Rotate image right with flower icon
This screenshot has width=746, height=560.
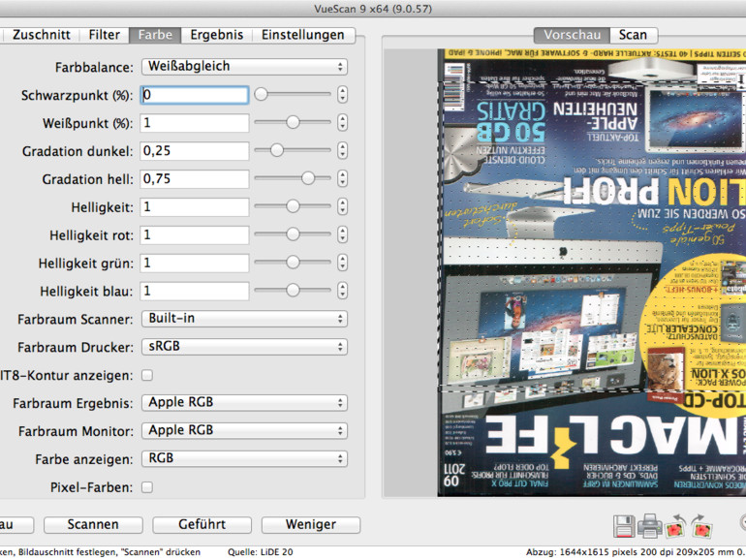tap(701, 526)
